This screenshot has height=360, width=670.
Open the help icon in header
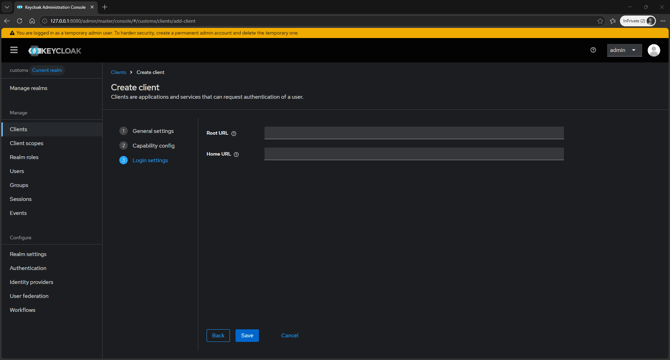click(x=593, y=50)
